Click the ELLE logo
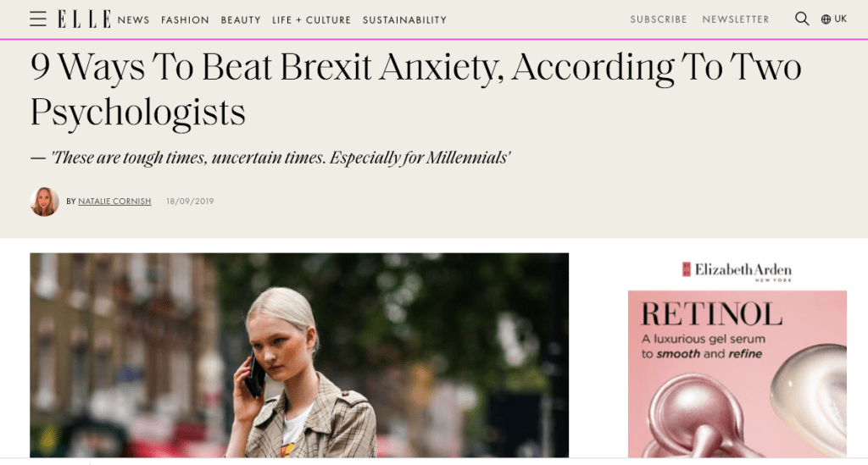Viewport: 868px width, 465px height. pos(84,19)
